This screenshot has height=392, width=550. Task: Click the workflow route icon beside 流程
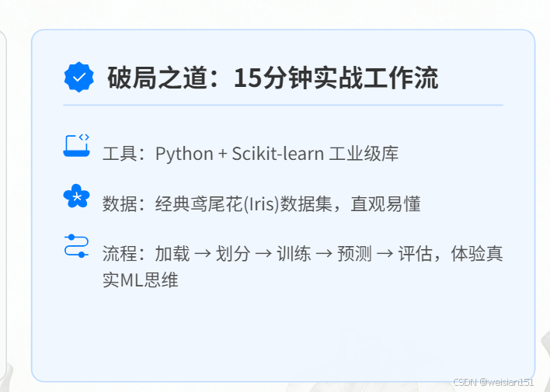76,246
